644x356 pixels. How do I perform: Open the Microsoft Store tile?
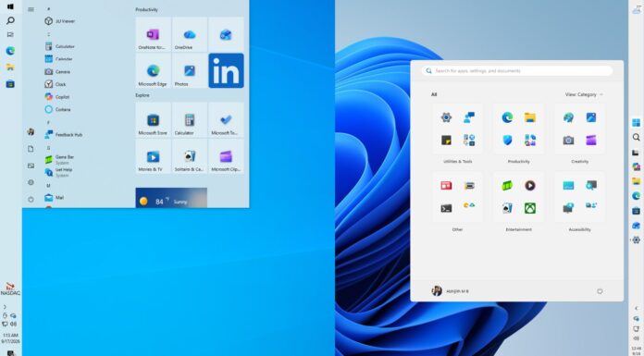tap(153, 120)
